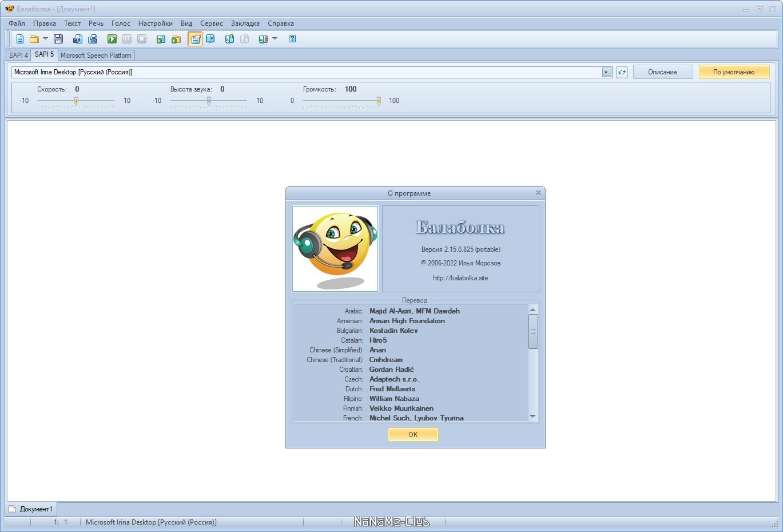783x532 pixels.
Task: Click the Insert Bookmark toolbar icon
Action: [229, 39]
